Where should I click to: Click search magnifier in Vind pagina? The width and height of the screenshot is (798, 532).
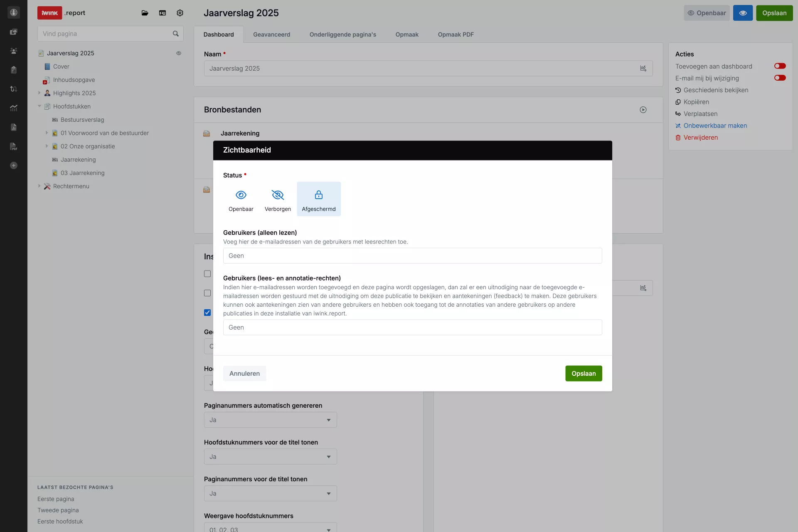[x=176, y=34]
